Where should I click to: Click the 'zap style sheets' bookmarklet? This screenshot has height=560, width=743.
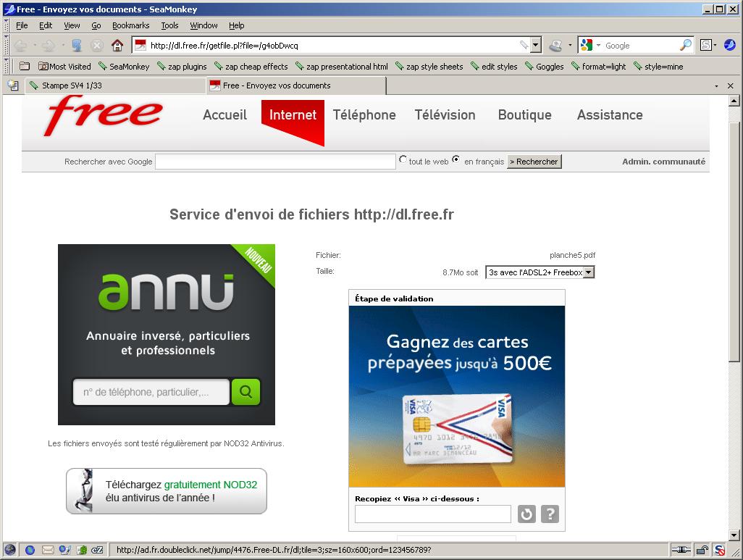click(x=429, y=67)
